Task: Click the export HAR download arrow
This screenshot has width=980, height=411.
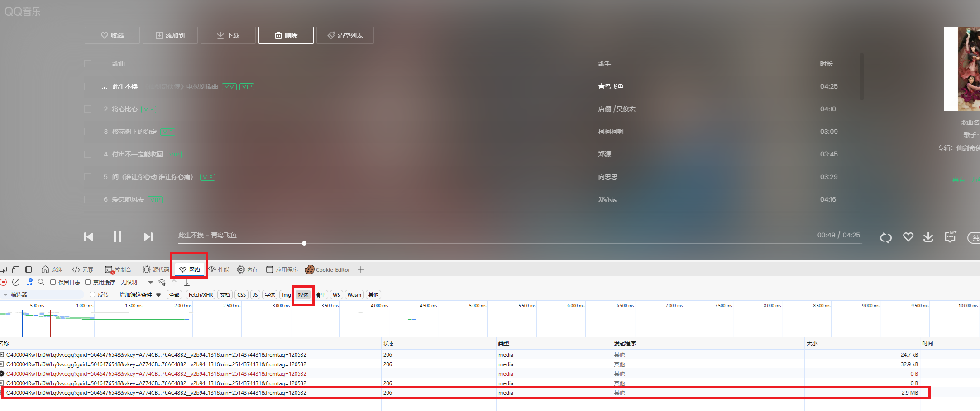Action: 186,282
